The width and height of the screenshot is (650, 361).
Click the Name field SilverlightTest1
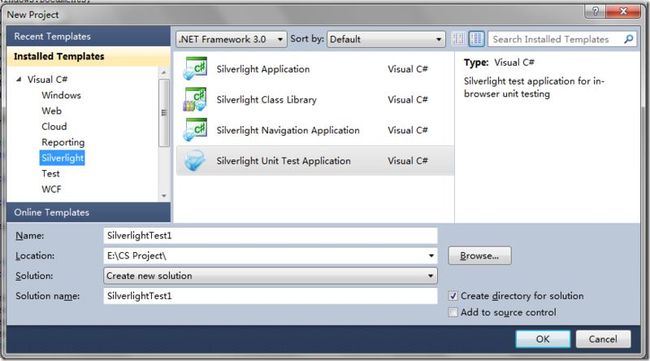pos(270,235)
